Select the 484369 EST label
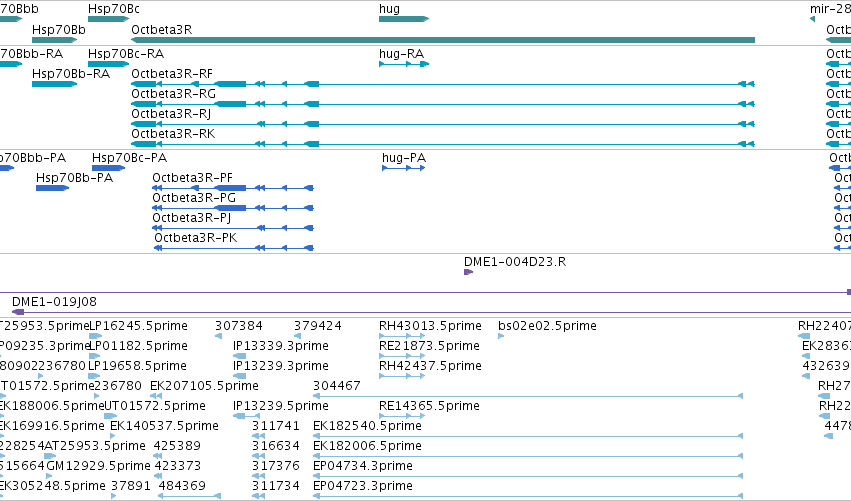Image resolution: width=851 pixels, height=501 pixels. click(x=182, y=486)
